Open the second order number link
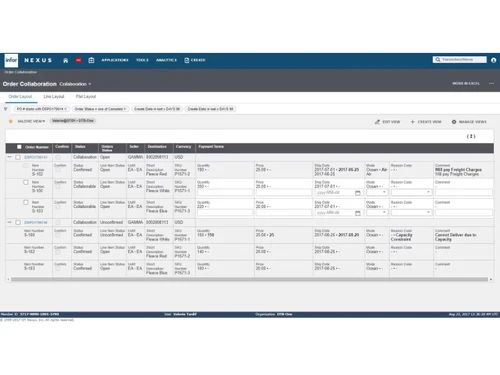This screenshot has width=500, height=375. (x=36, y=223)
